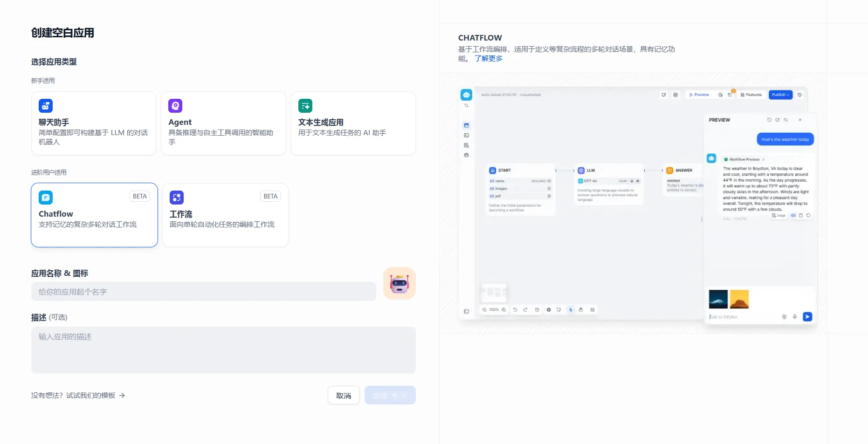Select the Agent app type option
The width and height of the screenshot is (868, 444).
(x=223, y=123)
